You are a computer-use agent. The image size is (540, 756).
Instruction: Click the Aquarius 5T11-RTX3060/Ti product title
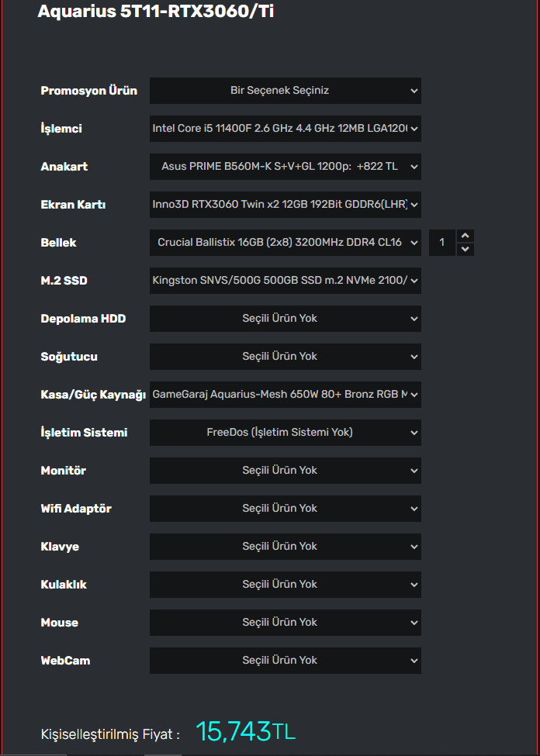[x=155, y=12]
